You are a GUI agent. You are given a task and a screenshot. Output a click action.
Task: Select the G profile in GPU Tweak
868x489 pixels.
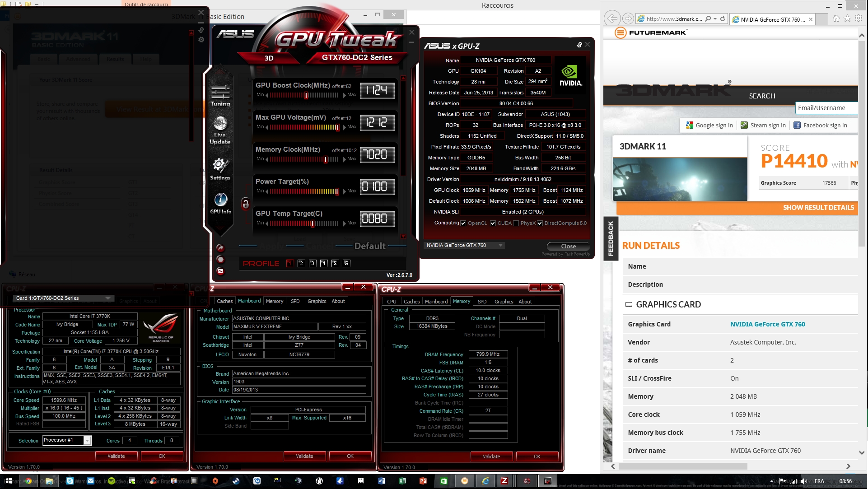(346, 263)
